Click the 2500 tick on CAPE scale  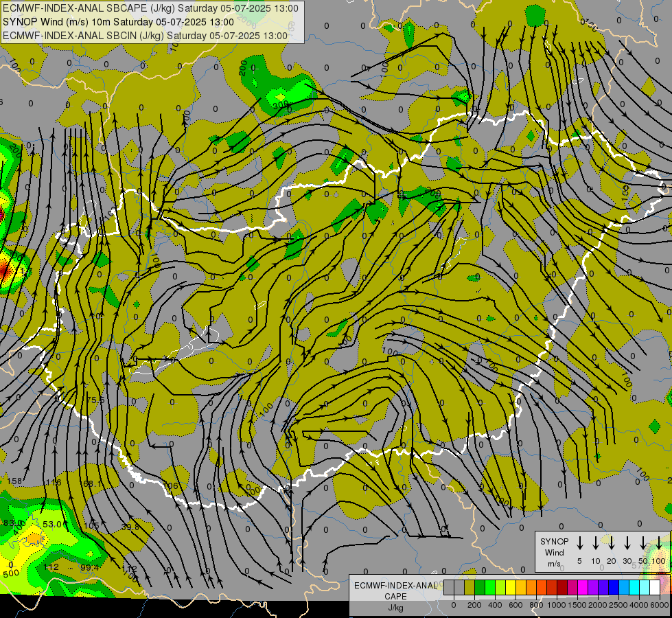[x=618, y=605]
